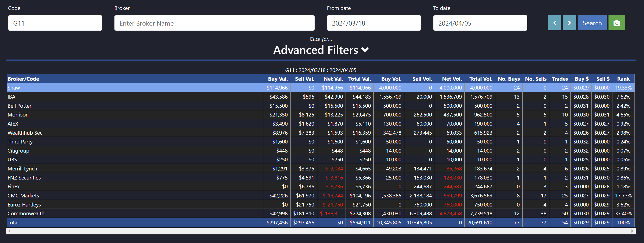
Task: Click the Total row label
Action: coord(13,223)
